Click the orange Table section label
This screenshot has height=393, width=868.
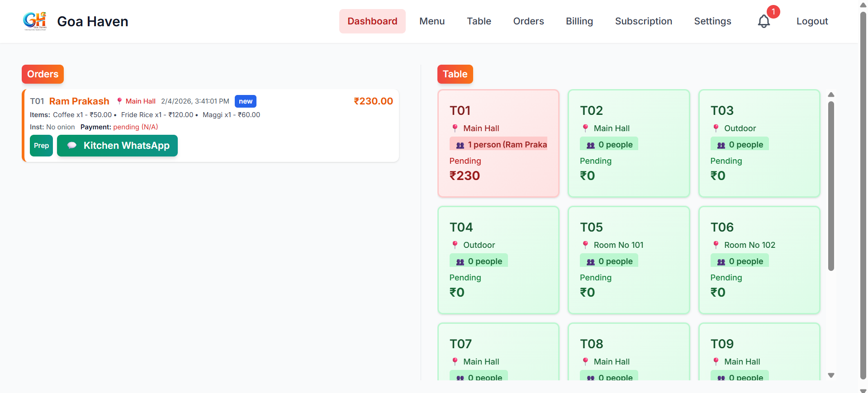[x=455, y=74]
